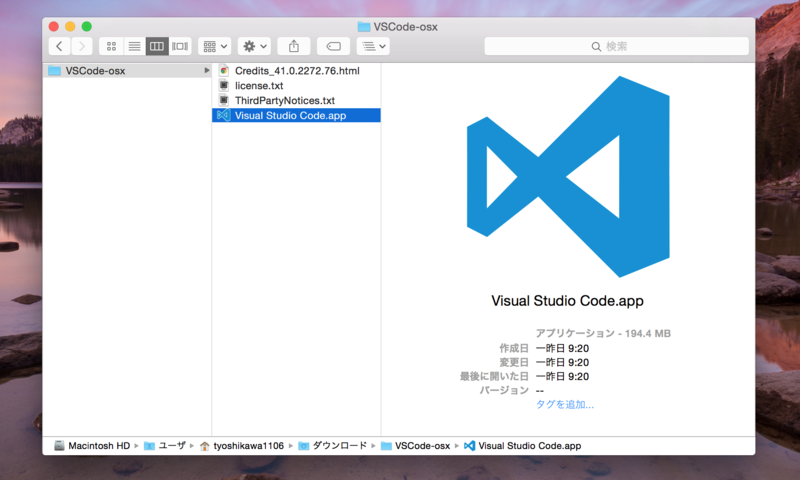The width and height of the screenshot is (800, 480).
Task: Select ThirdPartyNotices.txt file
Action: coord(296,100)
